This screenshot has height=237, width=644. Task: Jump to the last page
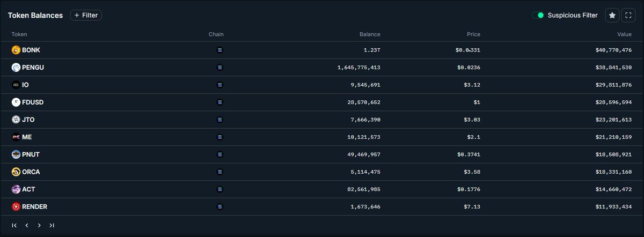coord(52,225)
